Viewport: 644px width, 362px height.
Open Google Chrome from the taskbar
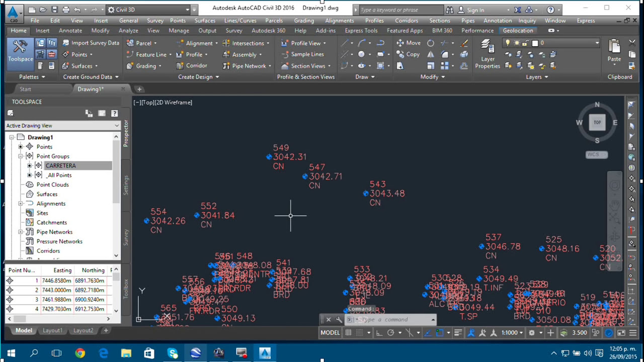pyautogui.click(x=80, y=353)
